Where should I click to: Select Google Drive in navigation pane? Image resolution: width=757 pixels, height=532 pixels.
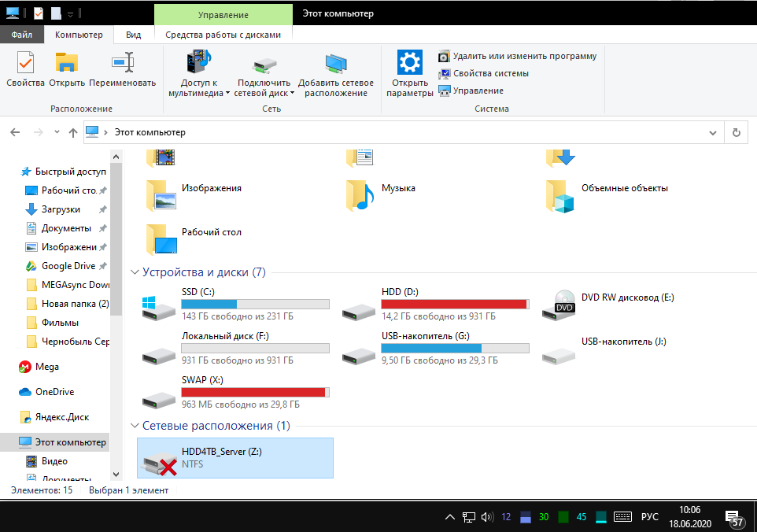point(68,266)
